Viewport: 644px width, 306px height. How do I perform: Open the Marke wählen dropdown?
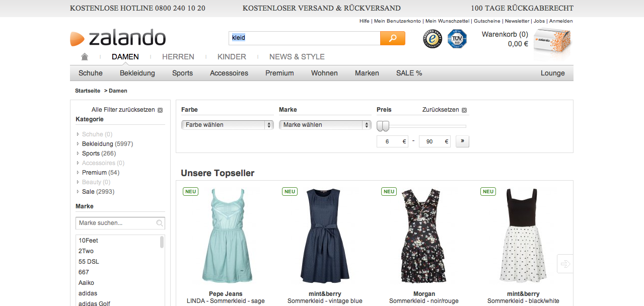click(325, 125)
